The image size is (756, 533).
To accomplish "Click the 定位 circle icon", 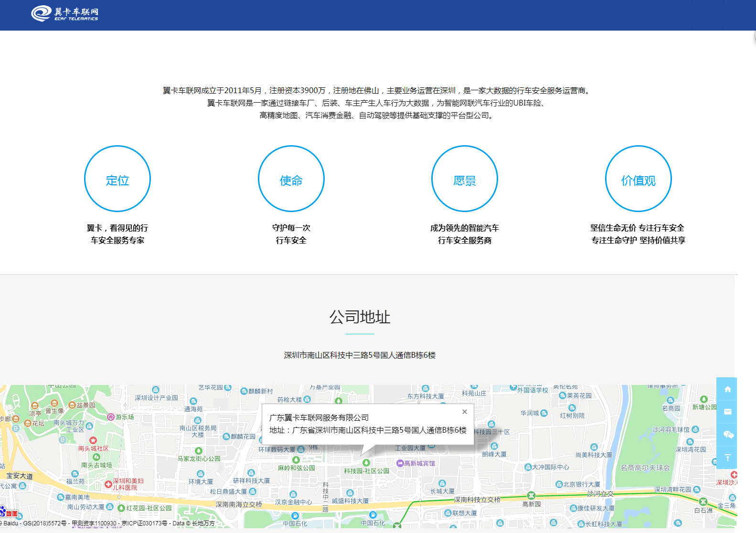I will point(117,179).
